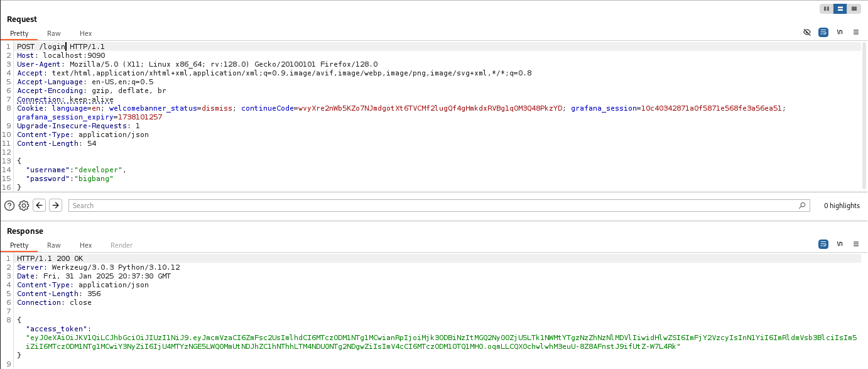Viewport: 868px width, 369px height.
Task: Click the JWT access token value
Action: 442,342
